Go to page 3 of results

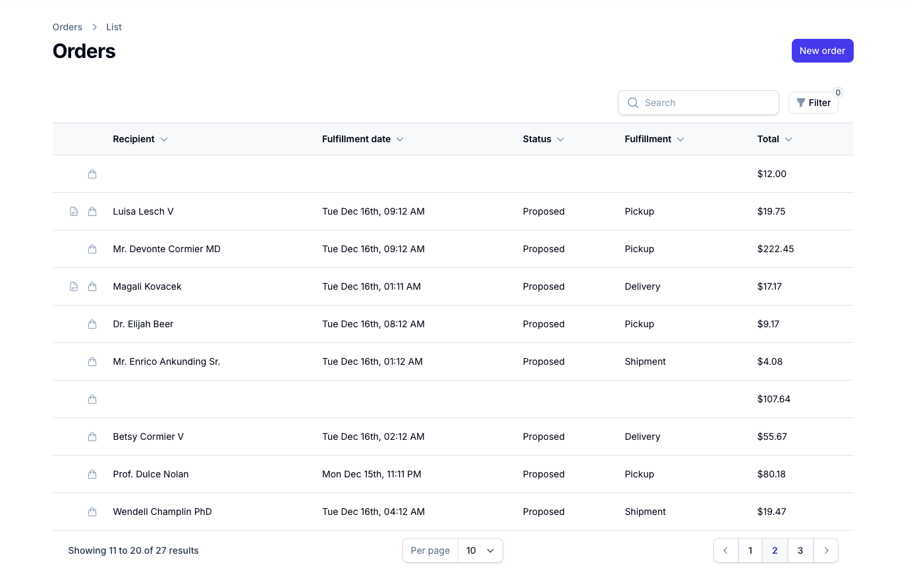800,550
